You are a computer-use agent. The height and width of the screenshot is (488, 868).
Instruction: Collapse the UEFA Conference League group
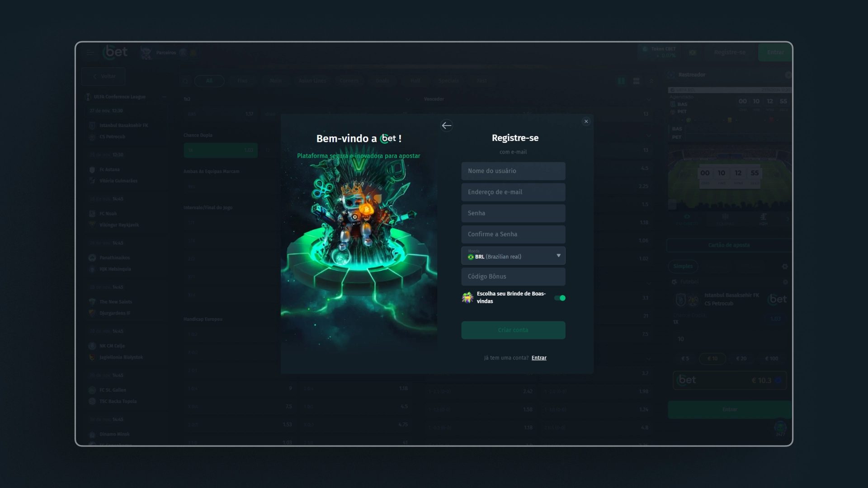(164, 97)
